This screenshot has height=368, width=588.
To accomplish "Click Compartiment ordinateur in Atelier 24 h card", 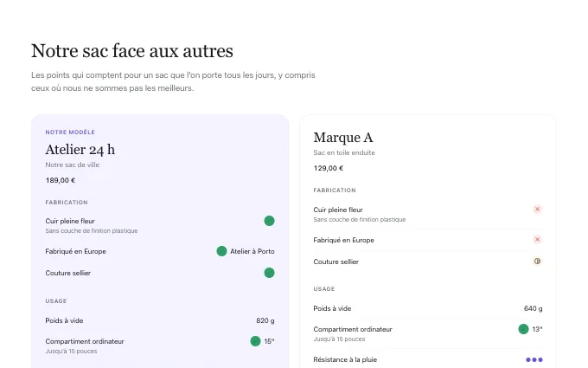I will pos(85,341).
